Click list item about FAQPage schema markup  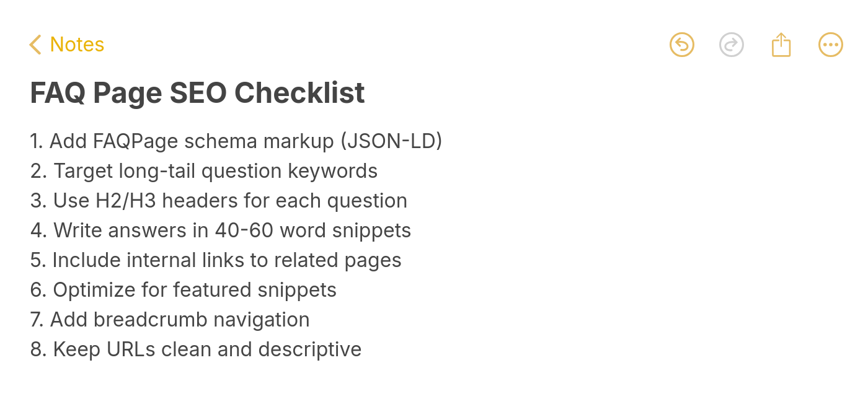click(x=236, y=141)
